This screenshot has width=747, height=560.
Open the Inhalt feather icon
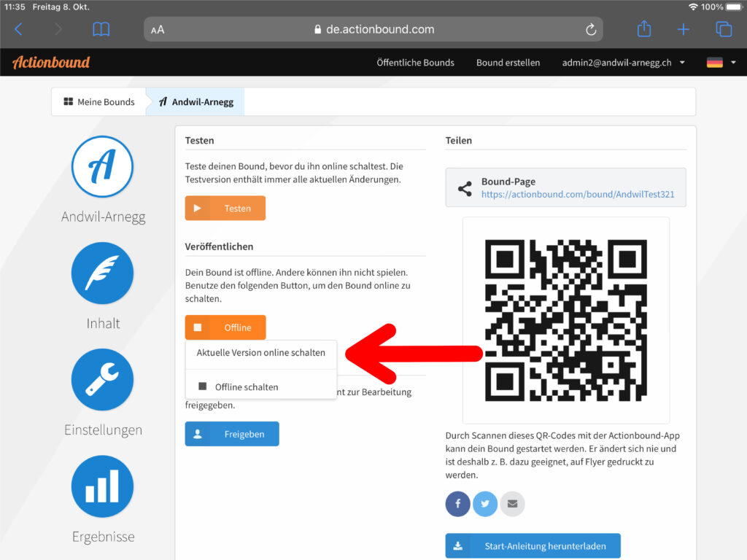point(102,273)
